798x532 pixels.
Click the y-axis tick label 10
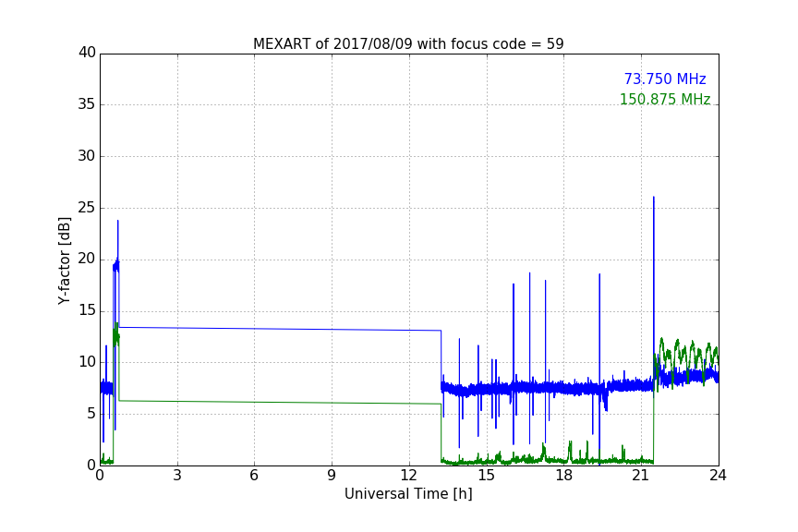coord(87,362)
